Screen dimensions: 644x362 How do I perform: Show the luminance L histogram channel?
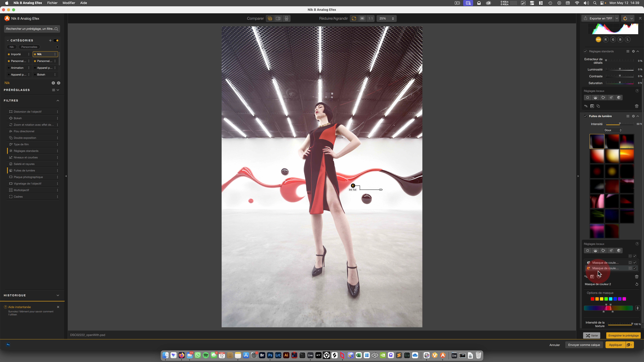(628, 39)
